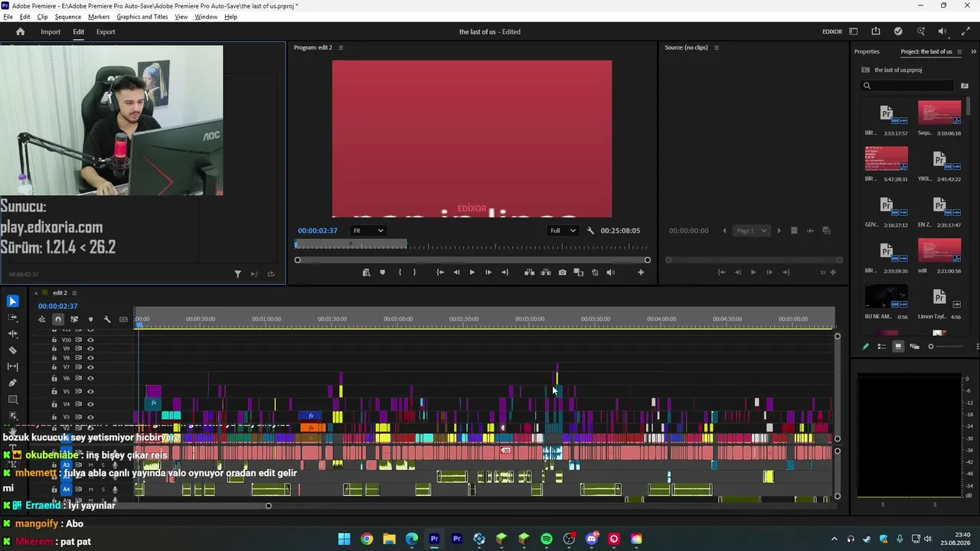
Task: Open the Markers menu
Action: (x=99, y=17)
